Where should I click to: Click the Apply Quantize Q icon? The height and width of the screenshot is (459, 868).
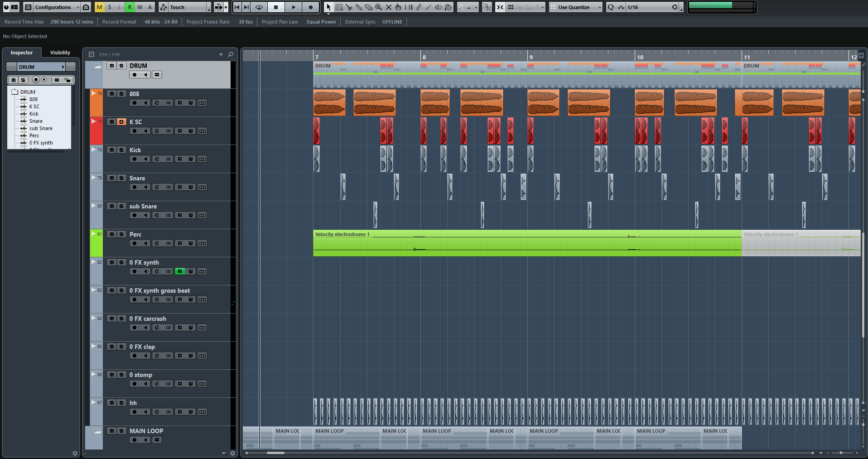tap(611, 7)
